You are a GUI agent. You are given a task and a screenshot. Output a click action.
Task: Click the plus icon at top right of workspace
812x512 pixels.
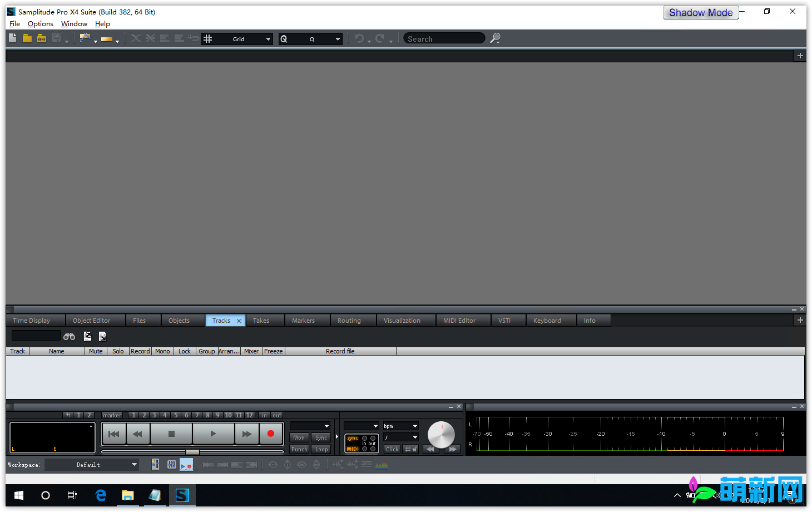(x=800, y=56)
